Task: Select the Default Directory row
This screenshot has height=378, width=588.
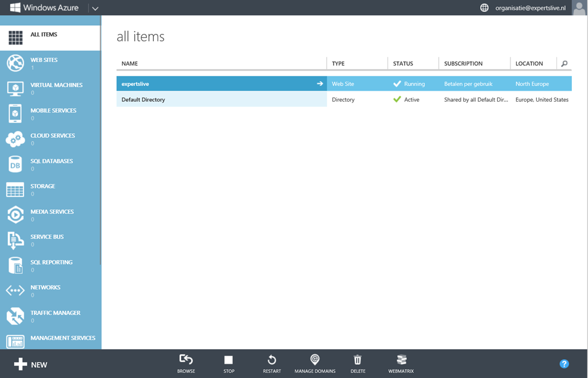Action: point(221,100)
